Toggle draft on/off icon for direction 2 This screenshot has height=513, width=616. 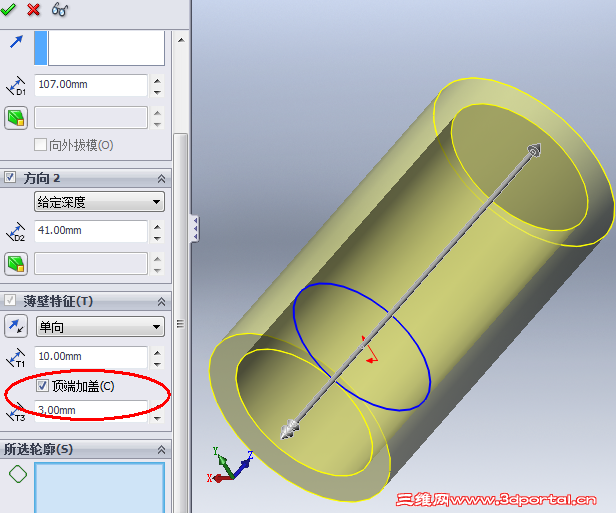coord(16,264)
